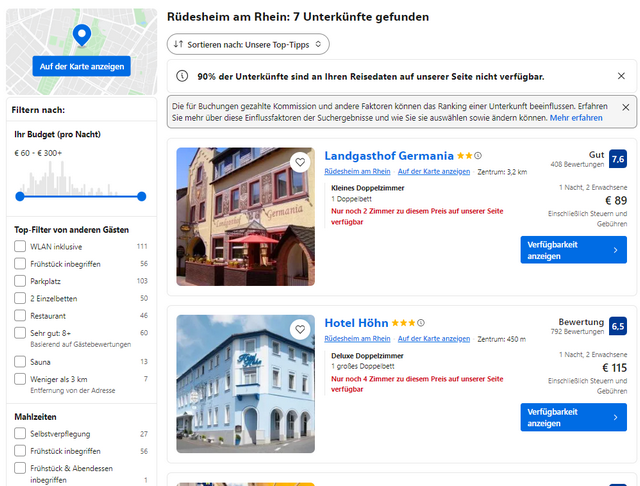This screenshot has width=640, height=486.
Task: Click Kleines Doppelzimmer room name
Action: [368, 188]
